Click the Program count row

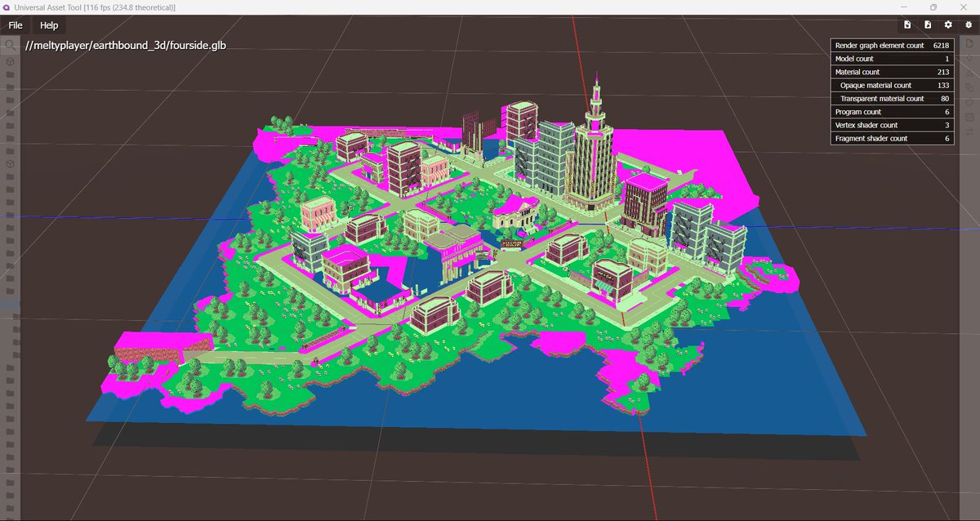pos(892,112)
